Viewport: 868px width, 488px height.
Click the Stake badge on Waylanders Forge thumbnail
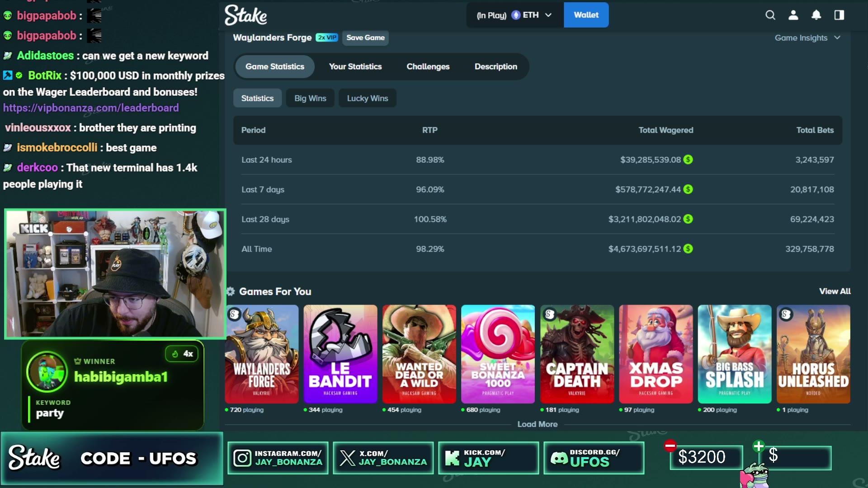pos(234,314)
